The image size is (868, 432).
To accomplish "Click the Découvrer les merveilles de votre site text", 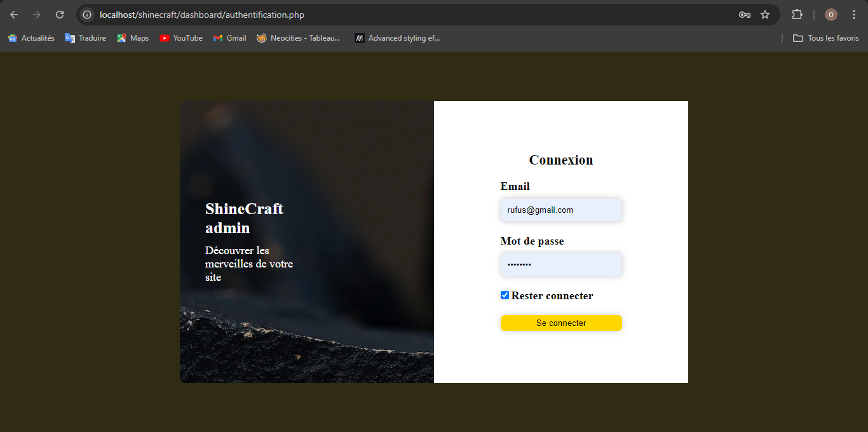I will (x=249, y=264).
